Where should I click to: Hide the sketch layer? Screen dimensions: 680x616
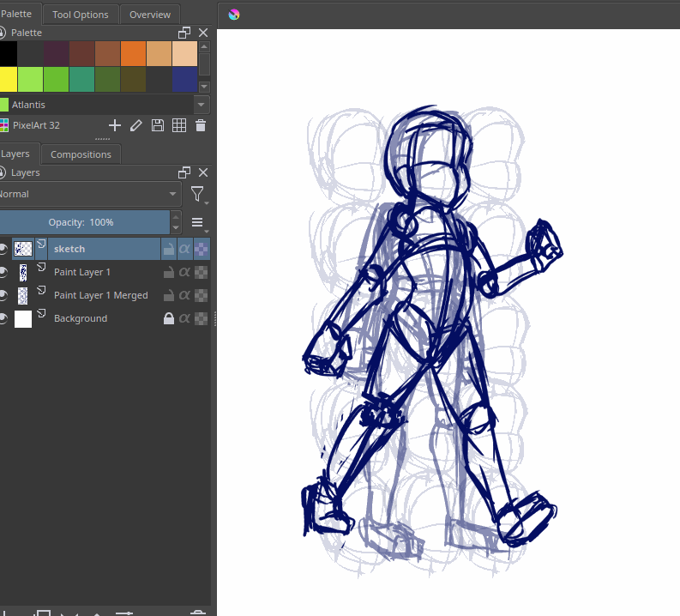coord(3,249)
